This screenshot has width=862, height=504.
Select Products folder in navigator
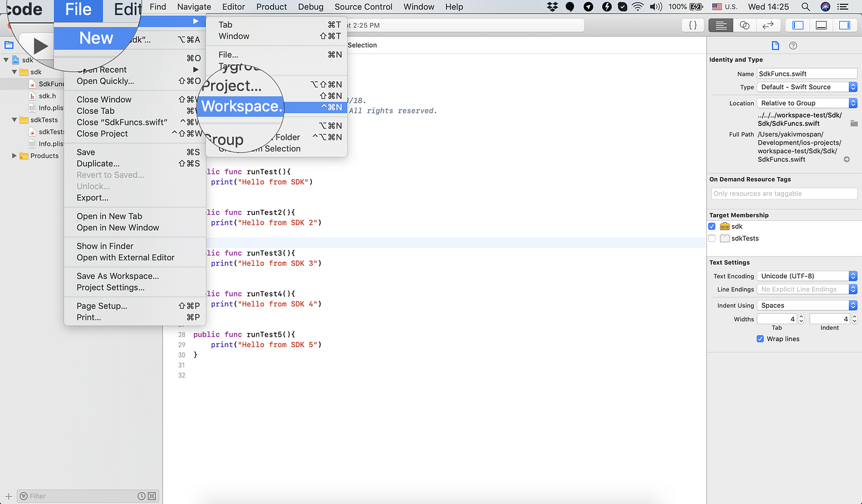click(44, 156)
